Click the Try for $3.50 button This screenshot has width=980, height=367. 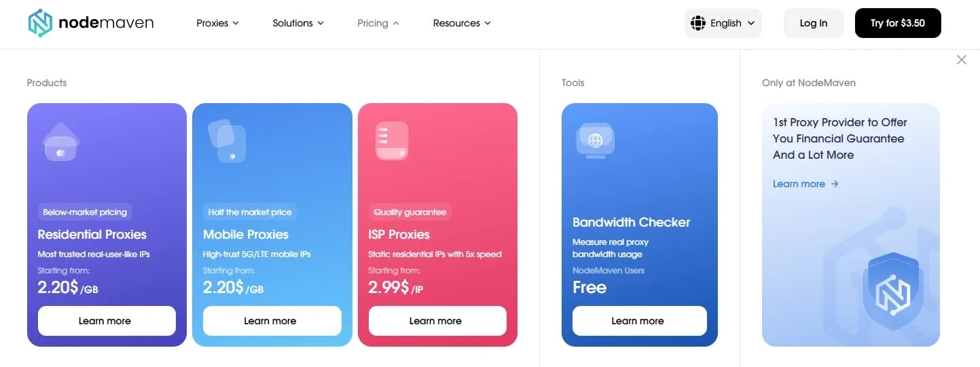[x=898, y=23]
